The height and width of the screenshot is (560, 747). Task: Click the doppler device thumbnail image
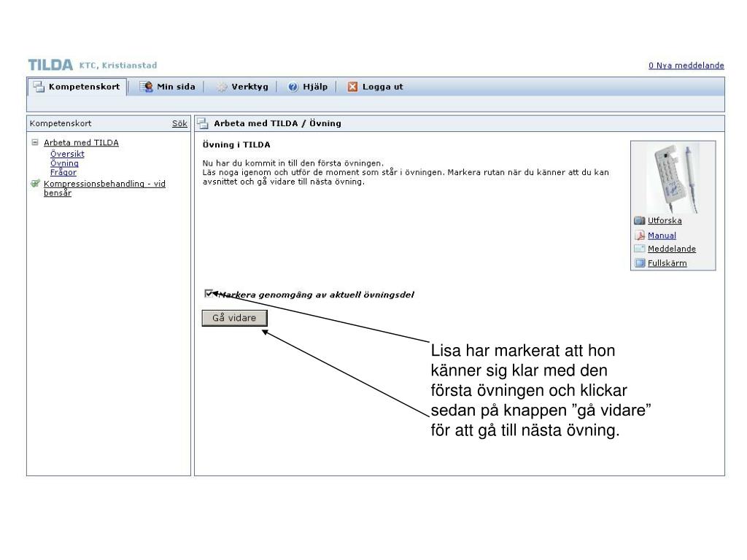tap(673, 178)
